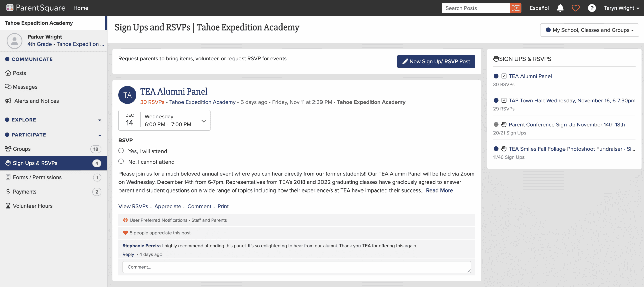
Task: Select "No, I cannot attend" radio button
Action: point(121,161)
